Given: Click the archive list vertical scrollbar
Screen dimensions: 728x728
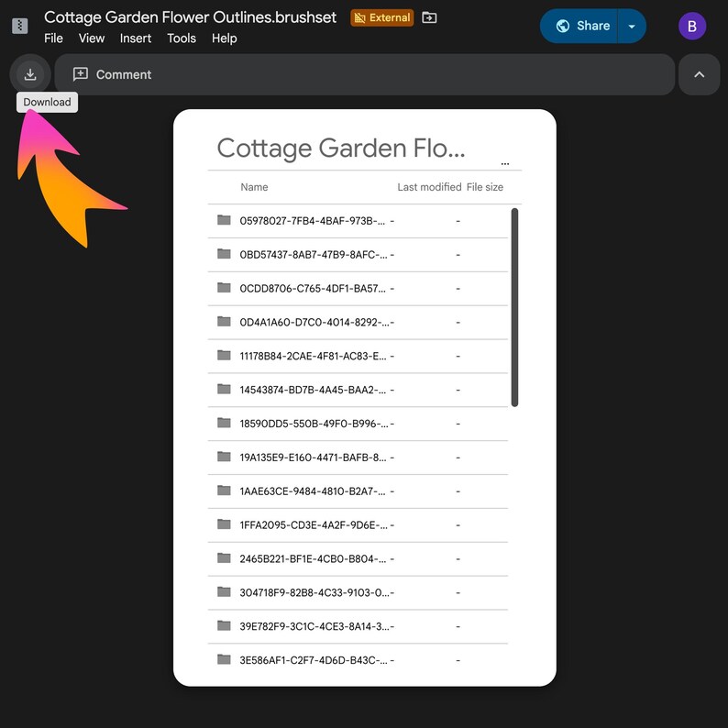Looking at the screenshot, I should pos(514,307).
